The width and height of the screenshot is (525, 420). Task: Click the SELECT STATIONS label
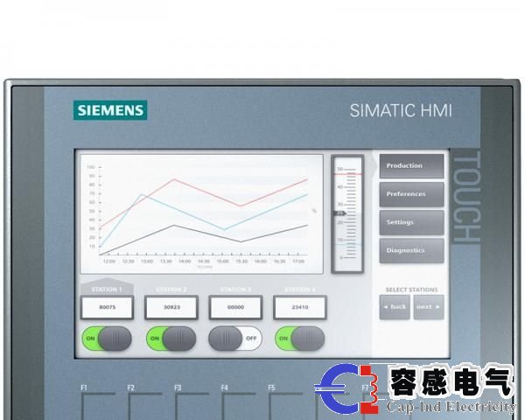click(x=411, y=290)
